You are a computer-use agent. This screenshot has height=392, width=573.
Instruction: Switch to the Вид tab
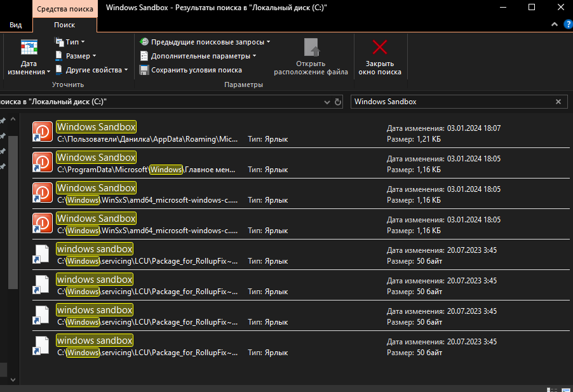(x=16, y=25)
